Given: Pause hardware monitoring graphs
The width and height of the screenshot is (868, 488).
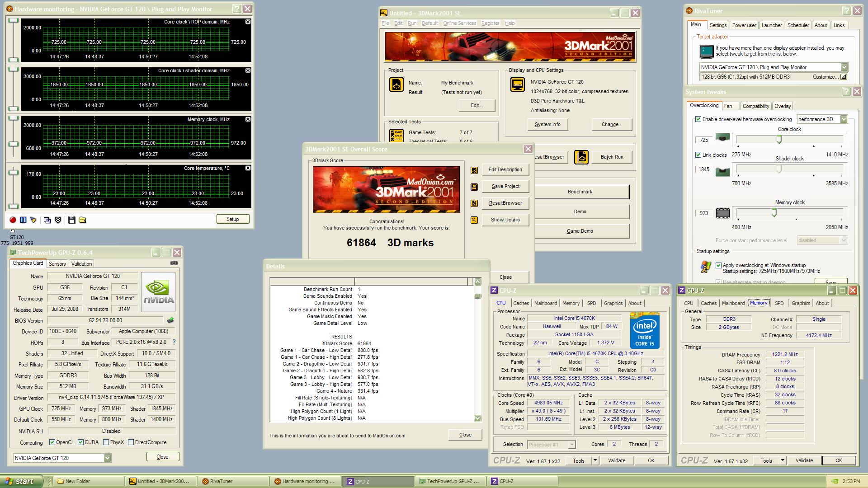Looking at the screenshot, I should coord(23,220).
